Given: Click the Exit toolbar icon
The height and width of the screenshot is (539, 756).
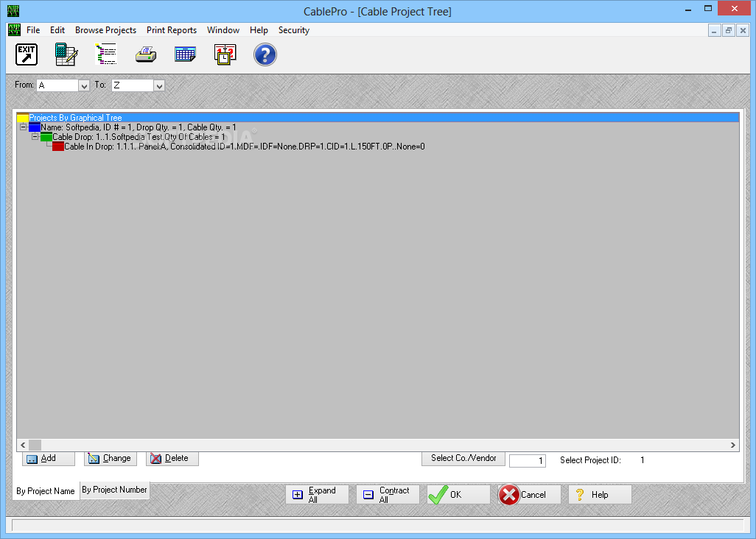Looking at the screenshot, I should tap(27, 54).
